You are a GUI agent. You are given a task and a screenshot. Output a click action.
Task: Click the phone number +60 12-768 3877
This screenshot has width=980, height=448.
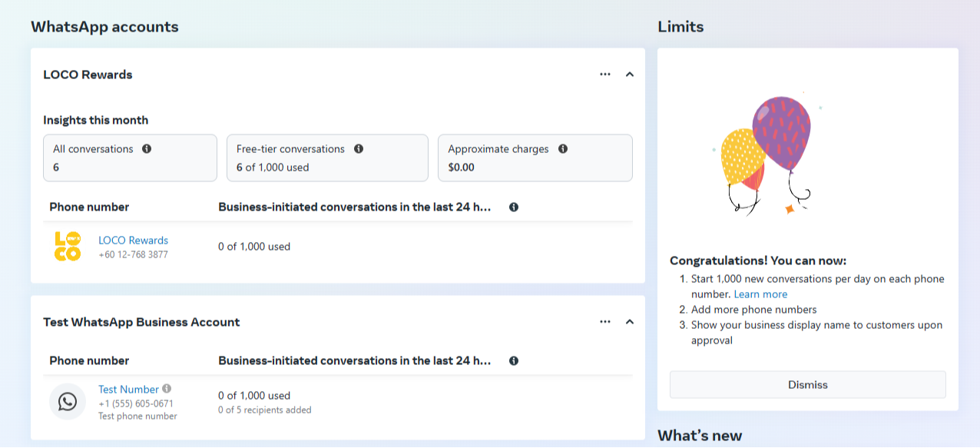[133, 254]
